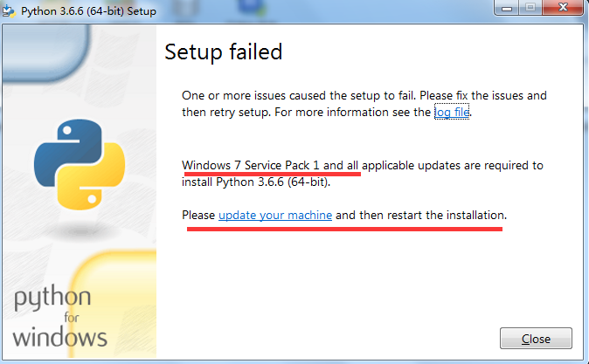Click the 'install Python 3.6.6 (64-bit).' text
Screen dimensions: 589x364
256,182
